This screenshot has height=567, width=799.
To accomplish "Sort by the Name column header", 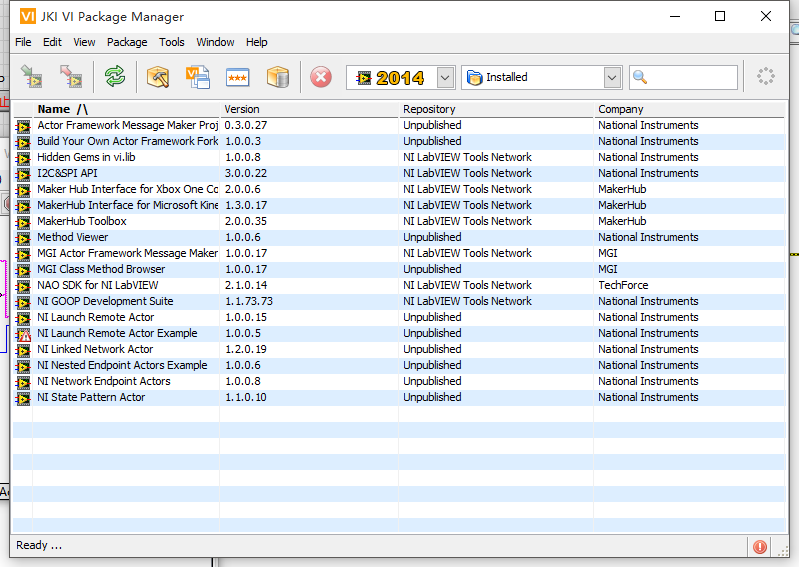I will 126,109.
